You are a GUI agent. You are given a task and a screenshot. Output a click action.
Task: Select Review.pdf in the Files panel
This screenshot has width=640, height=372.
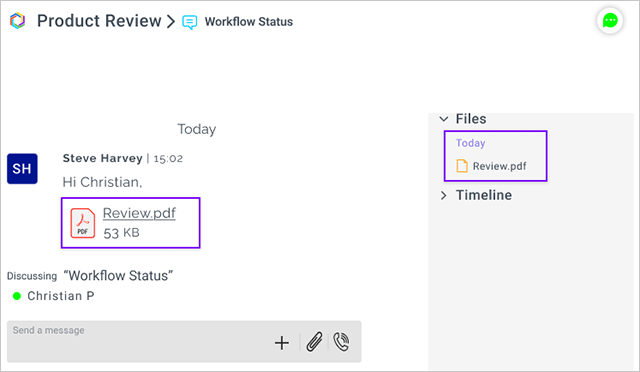500,166
